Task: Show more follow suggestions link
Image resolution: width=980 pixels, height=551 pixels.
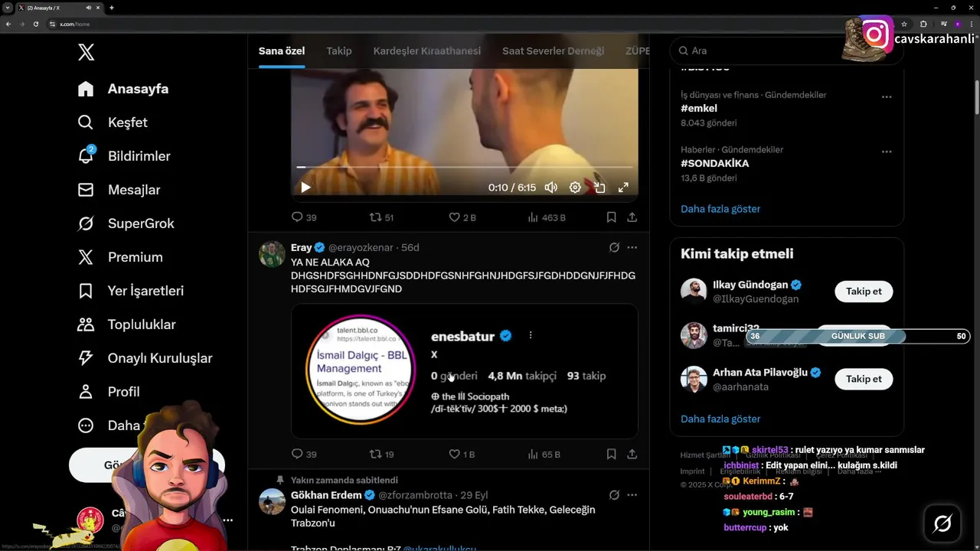Action: [x=720, y=419]
